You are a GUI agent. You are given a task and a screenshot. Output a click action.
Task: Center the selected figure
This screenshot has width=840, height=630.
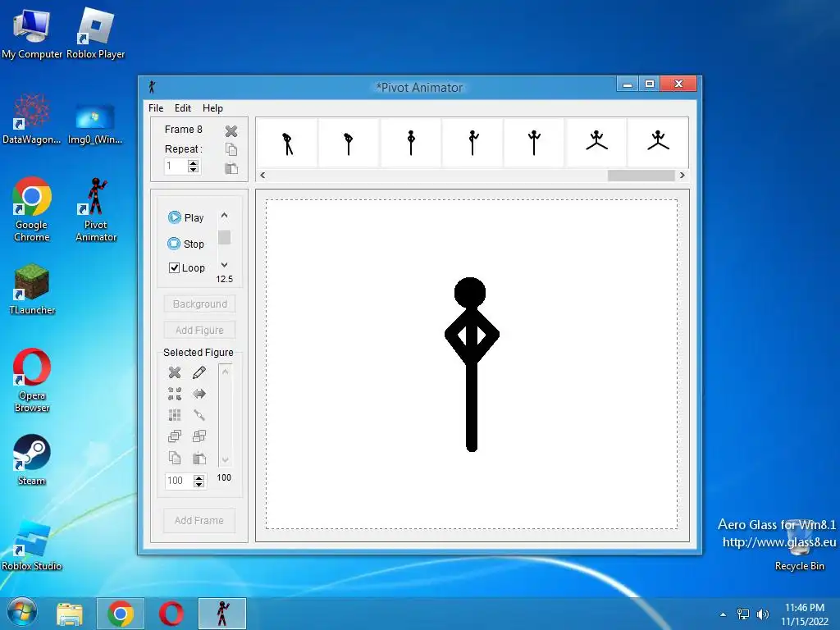coord(175,394)
